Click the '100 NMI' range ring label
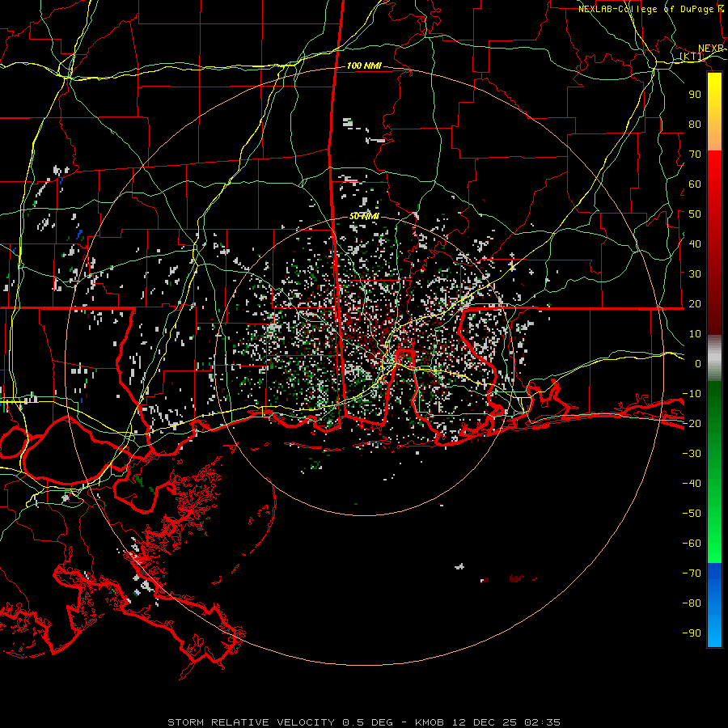 [x=364, y=66]
